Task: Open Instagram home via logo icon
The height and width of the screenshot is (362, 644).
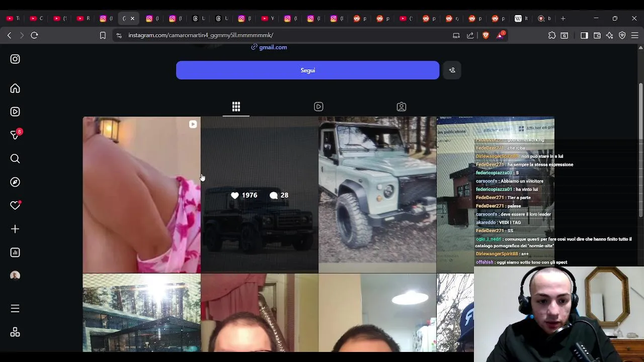Action: 15,59
